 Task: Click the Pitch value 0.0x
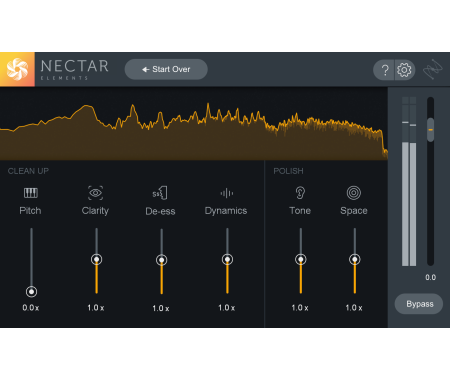pos(31,308)
